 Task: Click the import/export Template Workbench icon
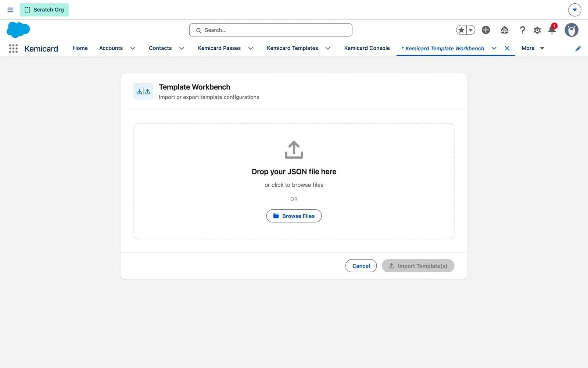point(143,91)
